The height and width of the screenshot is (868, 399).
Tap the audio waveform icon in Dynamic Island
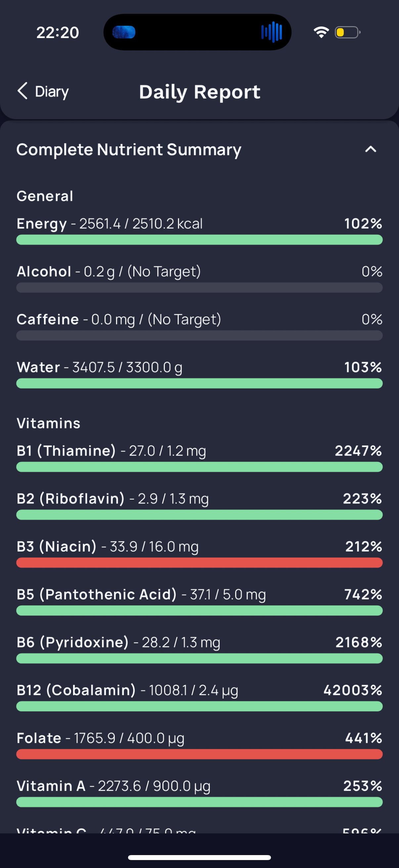[271, 32]
